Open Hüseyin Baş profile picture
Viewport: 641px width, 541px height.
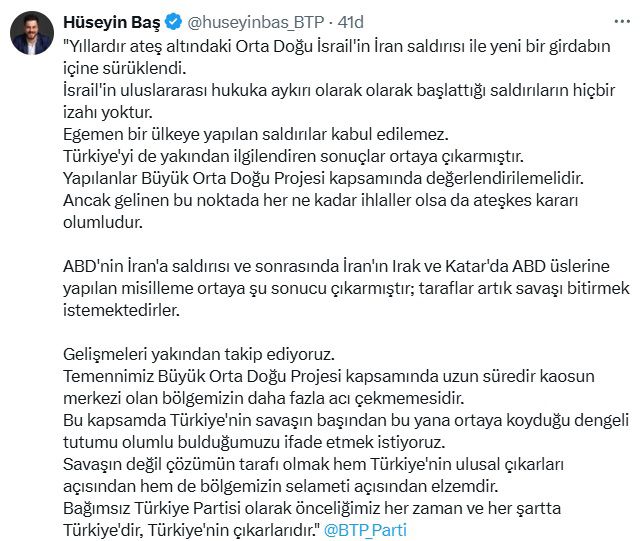point(31,33)
